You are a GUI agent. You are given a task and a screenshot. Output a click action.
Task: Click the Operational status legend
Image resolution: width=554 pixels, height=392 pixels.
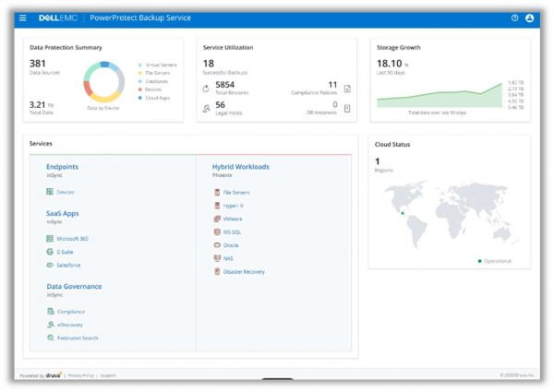[x=495, y=261]
